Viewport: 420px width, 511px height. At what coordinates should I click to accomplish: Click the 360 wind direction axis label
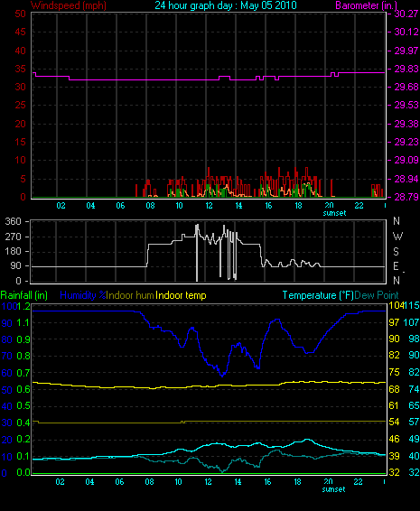[13, 221]
